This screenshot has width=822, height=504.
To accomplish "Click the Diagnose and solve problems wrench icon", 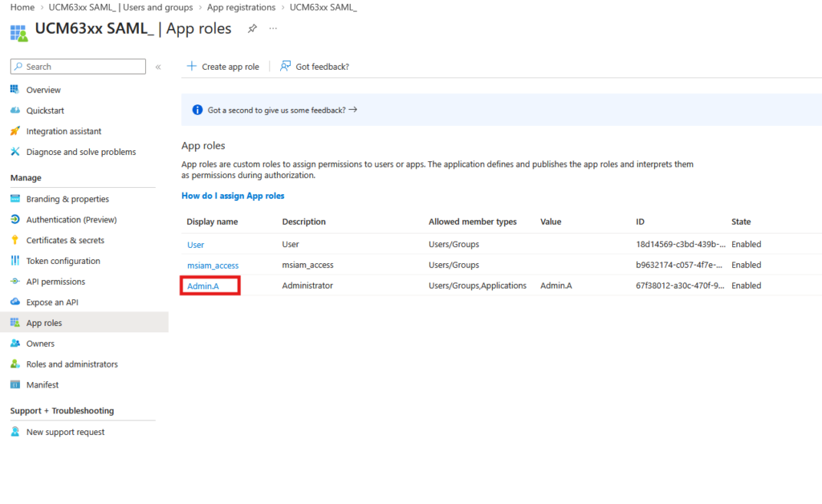I will 14,152.
